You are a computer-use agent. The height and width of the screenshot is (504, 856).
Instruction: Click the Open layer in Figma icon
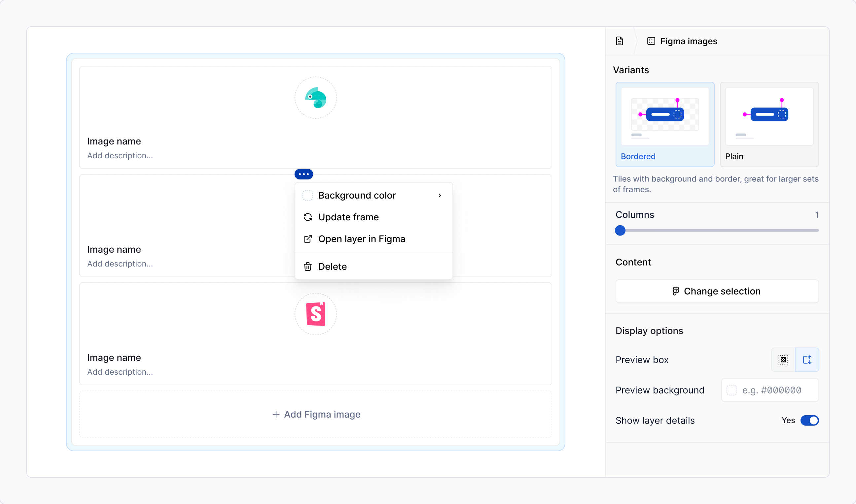click(308, 239)
